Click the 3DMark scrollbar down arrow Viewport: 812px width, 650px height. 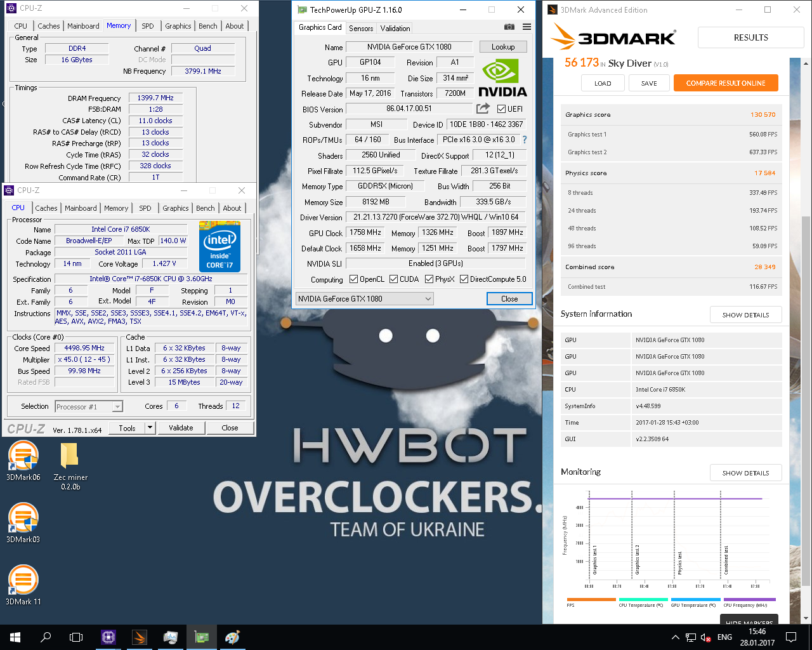[806, 617]
